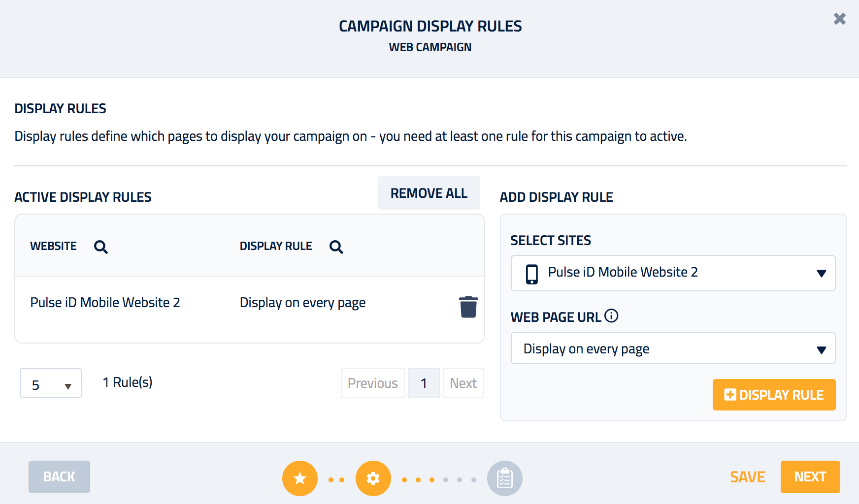The height and width of the screenshot is (504, 859).
Task: Save the campaign display rules
Action: 747,477
